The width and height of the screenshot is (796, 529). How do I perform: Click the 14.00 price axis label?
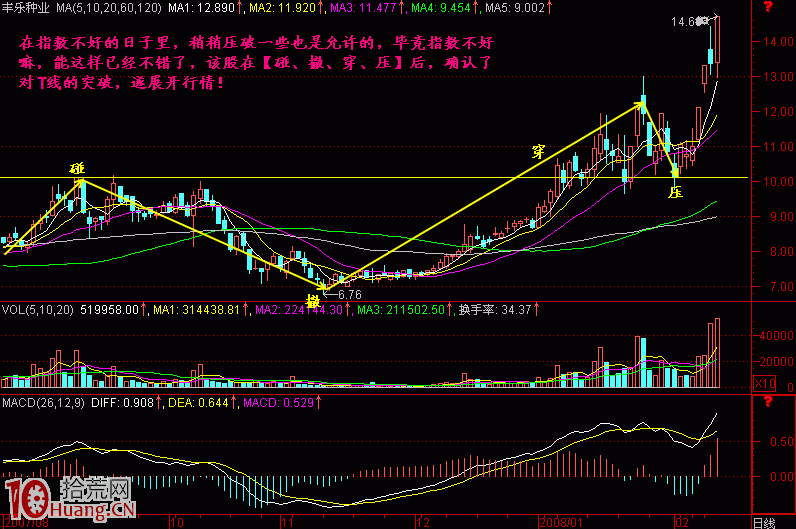point(778,42)
